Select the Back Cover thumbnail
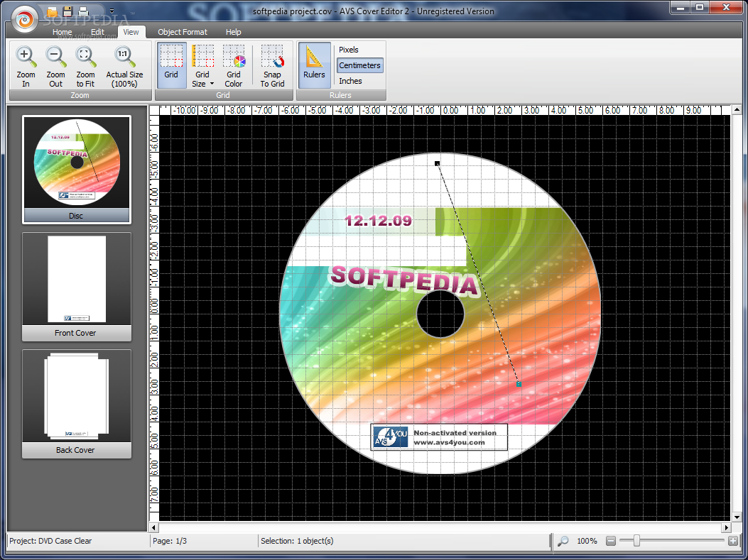The image size is (748, 560). pos(76,404)
